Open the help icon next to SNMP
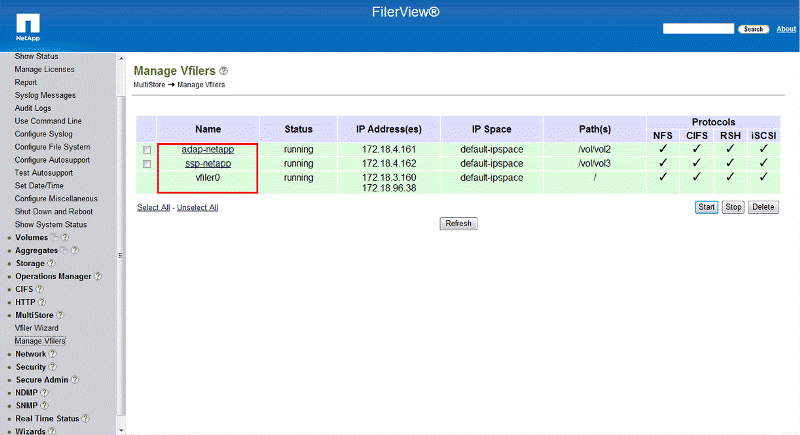800x435 pixels. coord(44,405)
